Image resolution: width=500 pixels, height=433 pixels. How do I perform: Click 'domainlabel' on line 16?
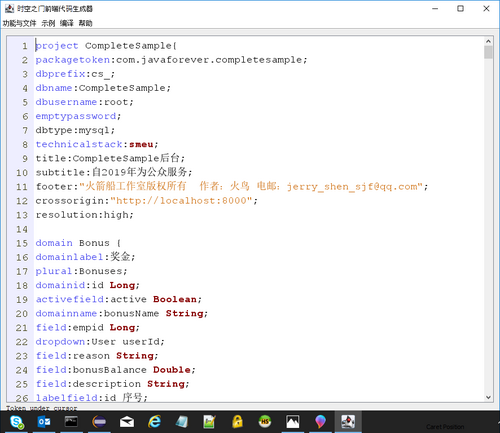pyautogui.click(x=70, y=257)
